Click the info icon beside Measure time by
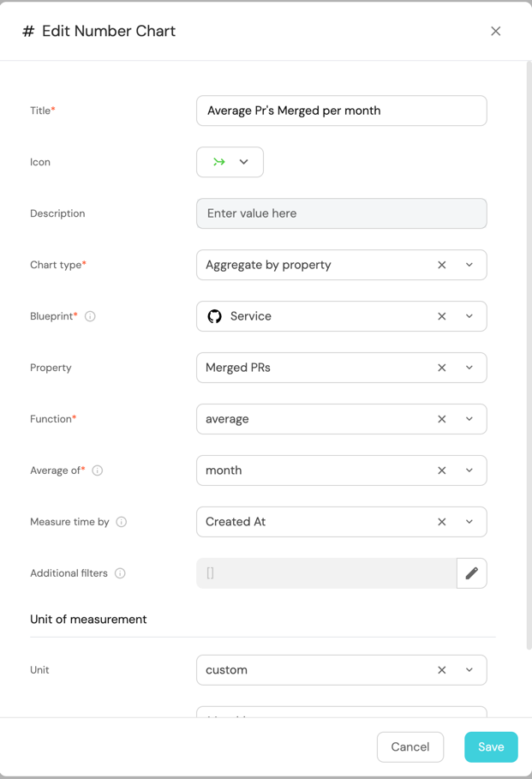Viewport: 532px width, 779px height. click(x=122, y=522)
